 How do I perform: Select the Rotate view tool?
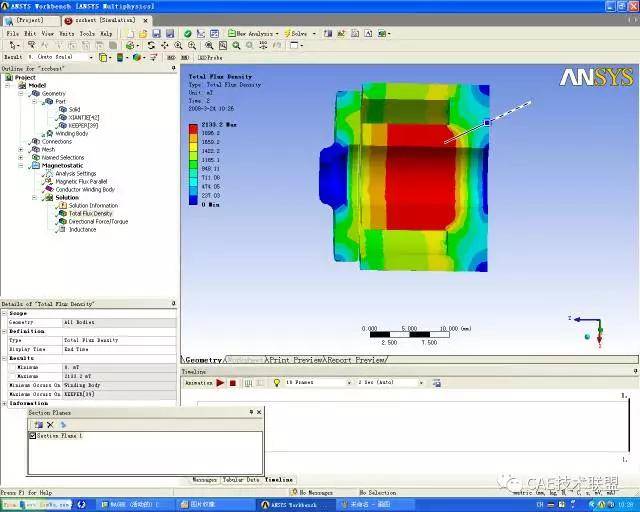tap(151, 45)
